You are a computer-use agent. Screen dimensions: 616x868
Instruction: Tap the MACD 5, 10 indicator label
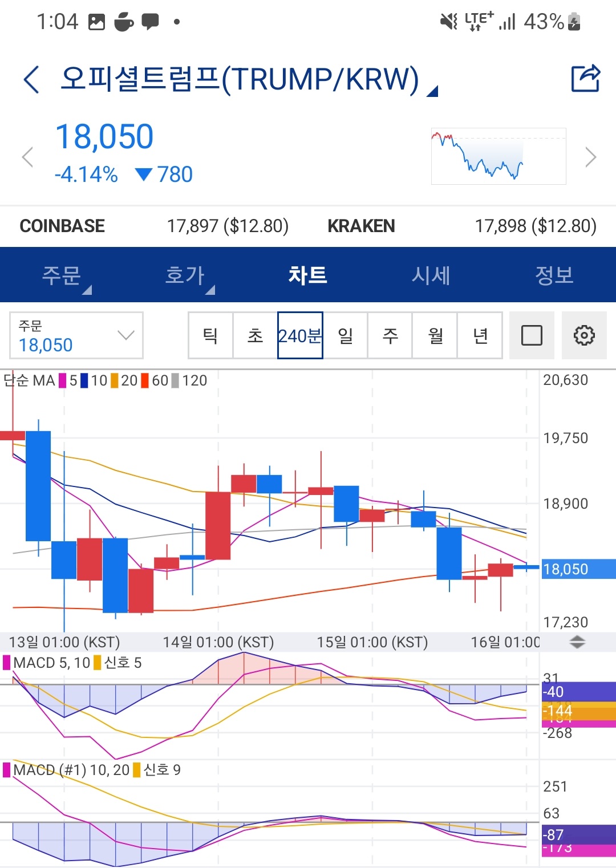(x=52, y=663)
